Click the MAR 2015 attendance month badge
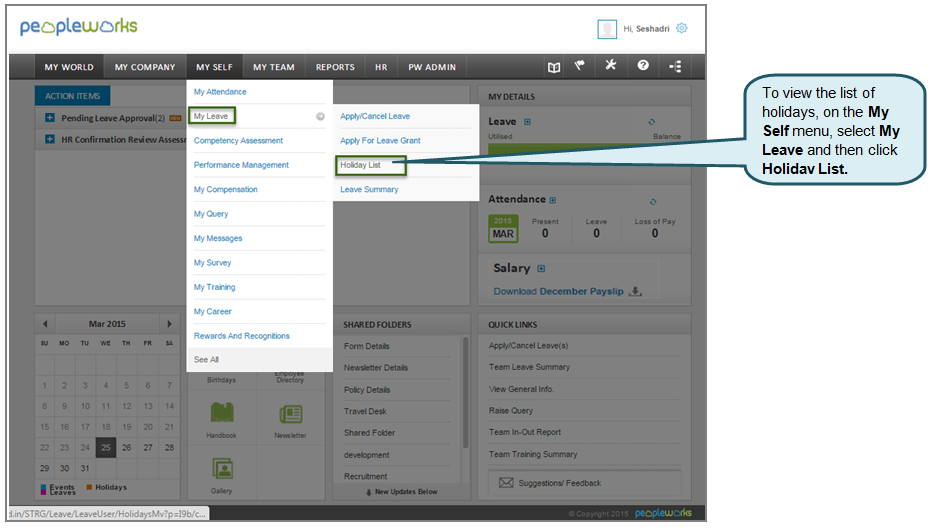Viewport: 935px width, 528px height. pyautogui.click(x=503, y=229)
